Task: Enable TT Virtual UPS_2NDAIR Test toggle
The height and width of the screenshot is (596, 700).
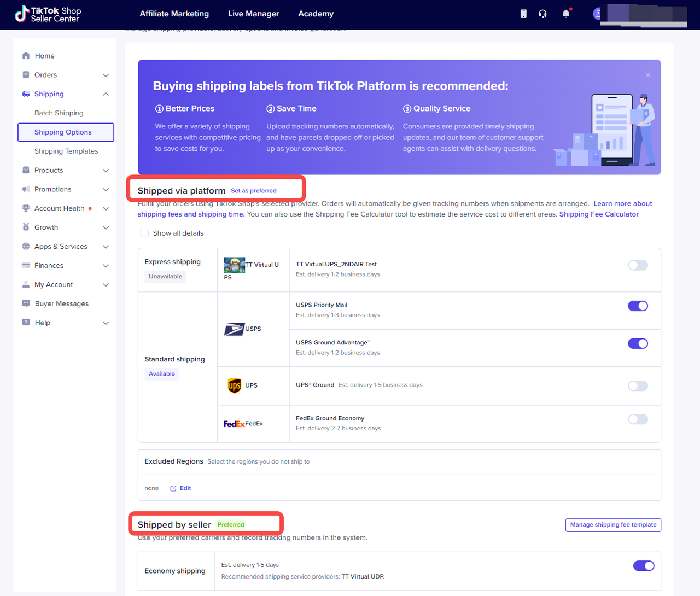Action: [638, 265]
